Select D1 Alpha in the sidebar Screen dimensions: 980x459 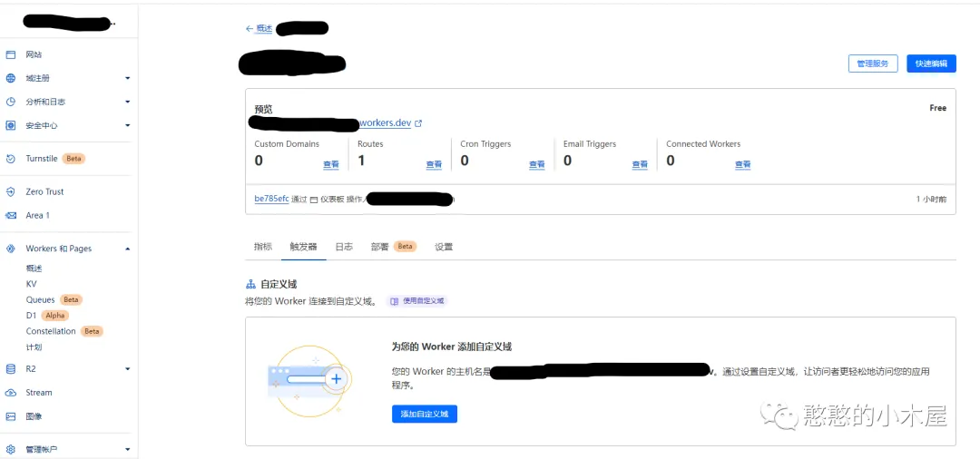click(47, 316)
